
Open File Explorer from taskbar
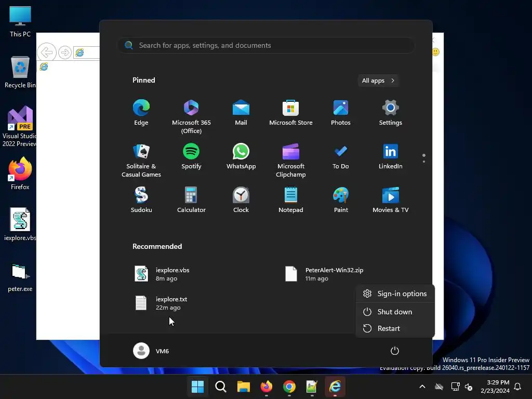tap(243, 387)
